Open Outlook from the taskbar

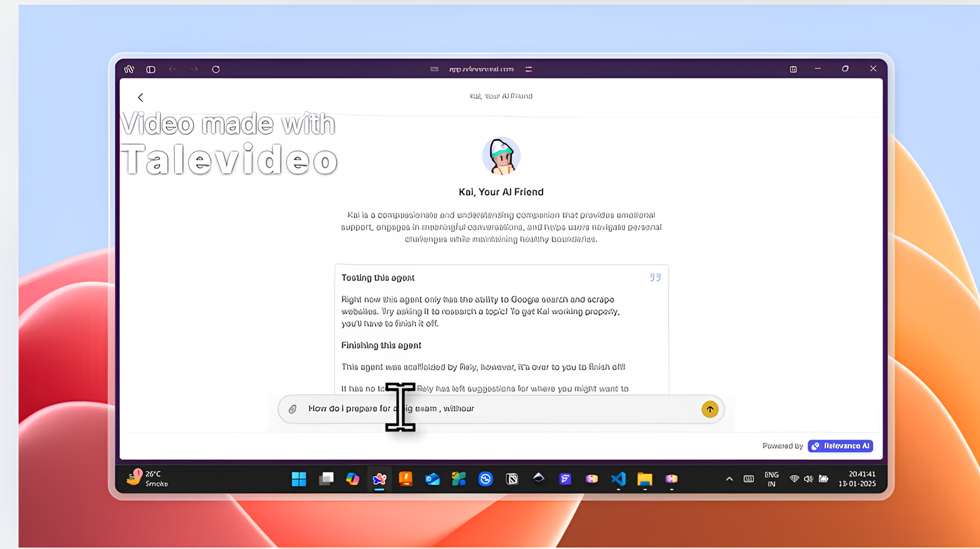[433, 479]
